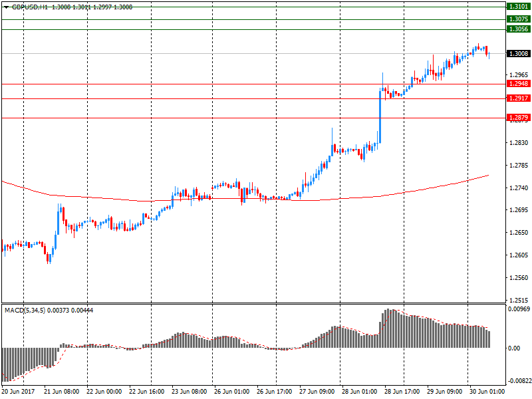Click the tall blue breakout candle on 28 Jun
Image resolution: width=532 pixels, height=399 pixels.
click(x=380, y=116)
